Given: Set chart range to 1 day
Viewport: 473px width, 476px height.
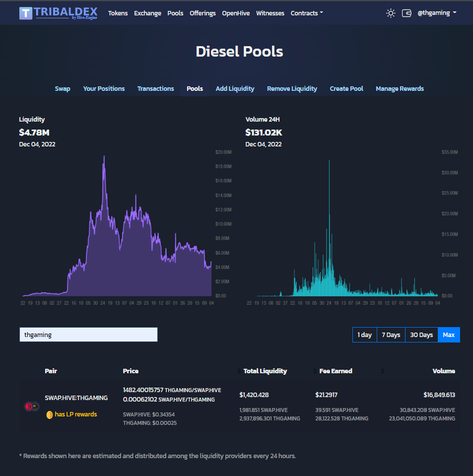Looking at the screenshot, I should [x=365, y=335].
